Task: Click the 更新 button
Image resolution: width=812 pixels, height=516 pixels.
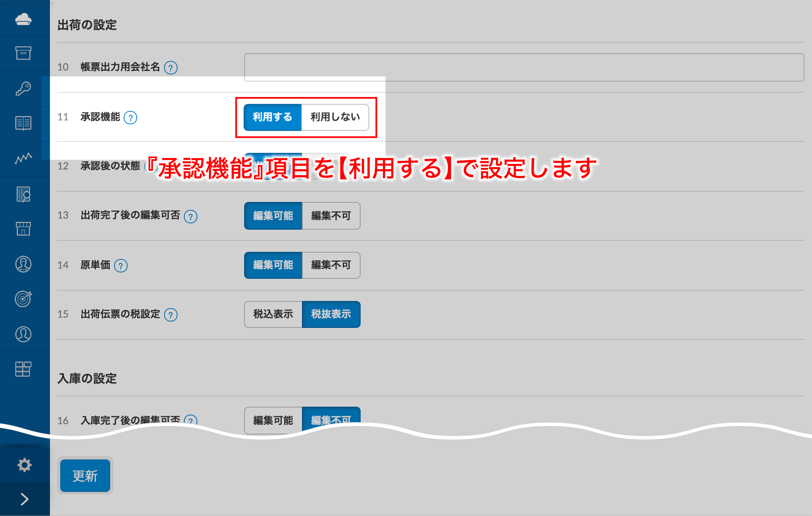Action: pyautogui.click(x=85, y=476)
